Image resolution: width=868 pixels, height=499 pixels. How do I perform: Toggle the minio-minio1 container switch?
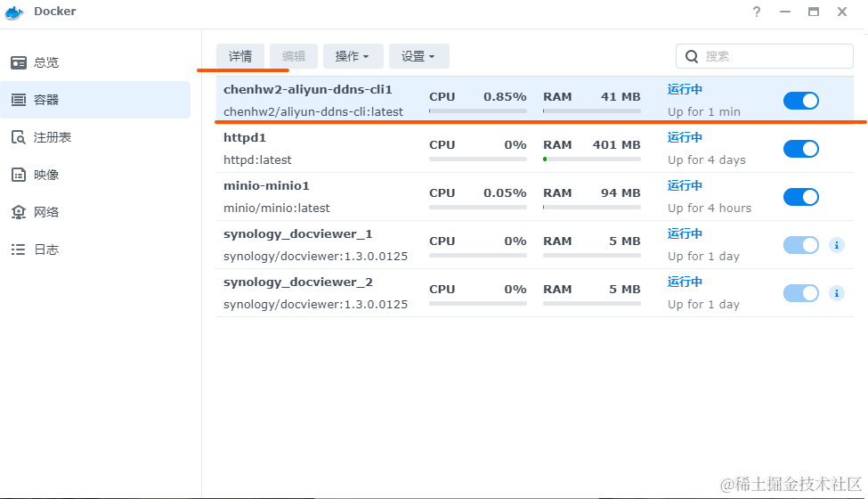[801, 197]
